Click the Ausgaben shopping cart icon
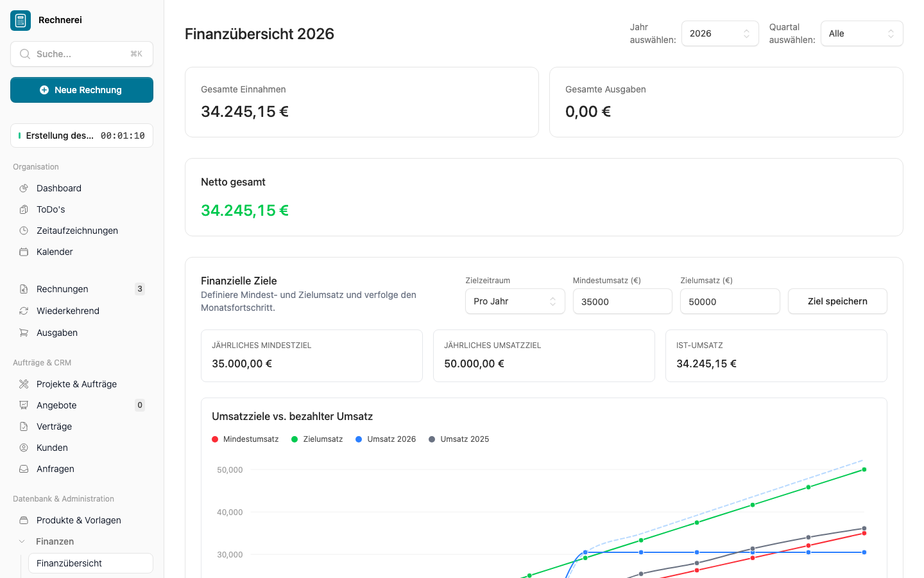 pyautogui.click(x=24, y=333)
